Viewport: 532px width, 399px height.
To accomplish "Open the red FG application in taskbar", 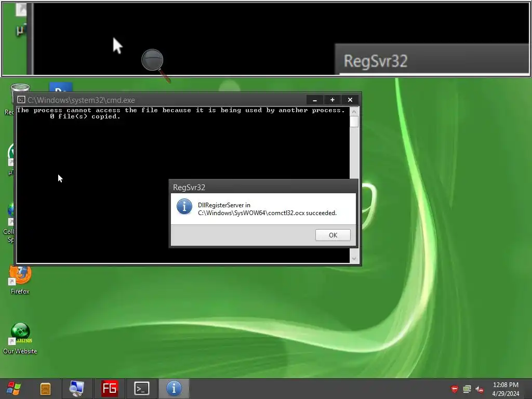I will click(109, 388).
